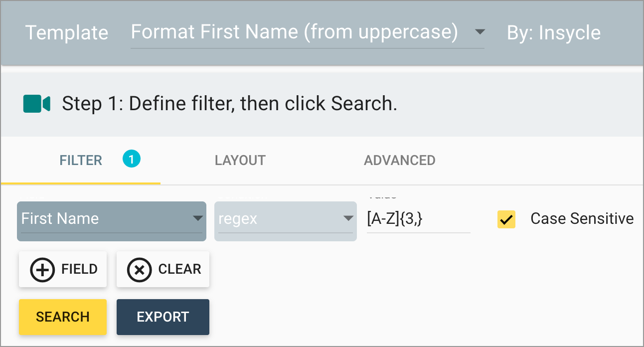Click the circled X icon on CLEAR button

coord(139,269)
